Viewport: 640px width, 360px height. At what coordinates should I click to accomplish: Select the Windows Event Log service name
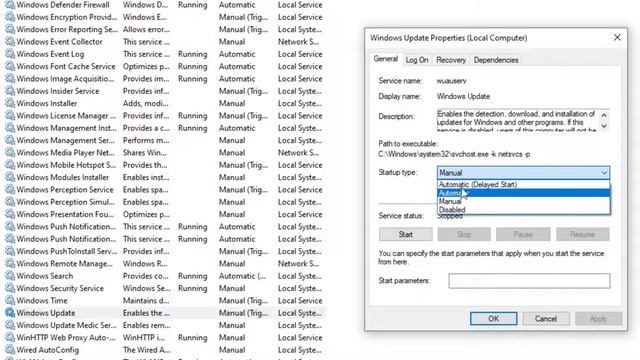click(x=50, y=54)
